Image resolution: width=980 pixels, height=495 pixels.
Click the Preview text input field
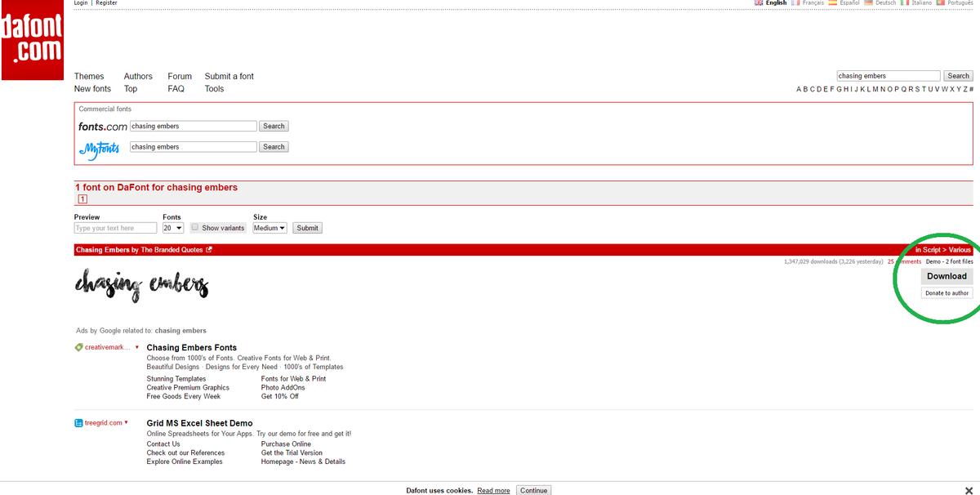pos(115,228)
